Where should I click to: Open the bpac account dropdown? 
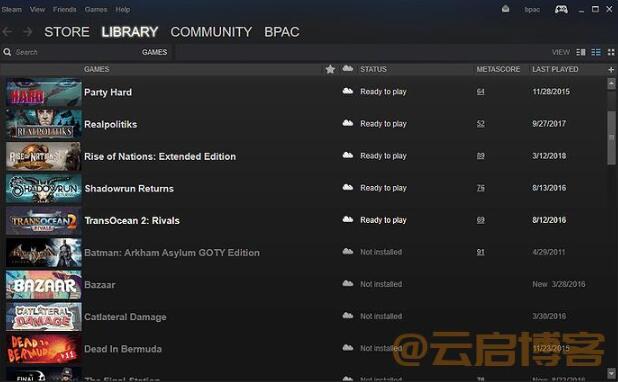(x=532, y=9)
